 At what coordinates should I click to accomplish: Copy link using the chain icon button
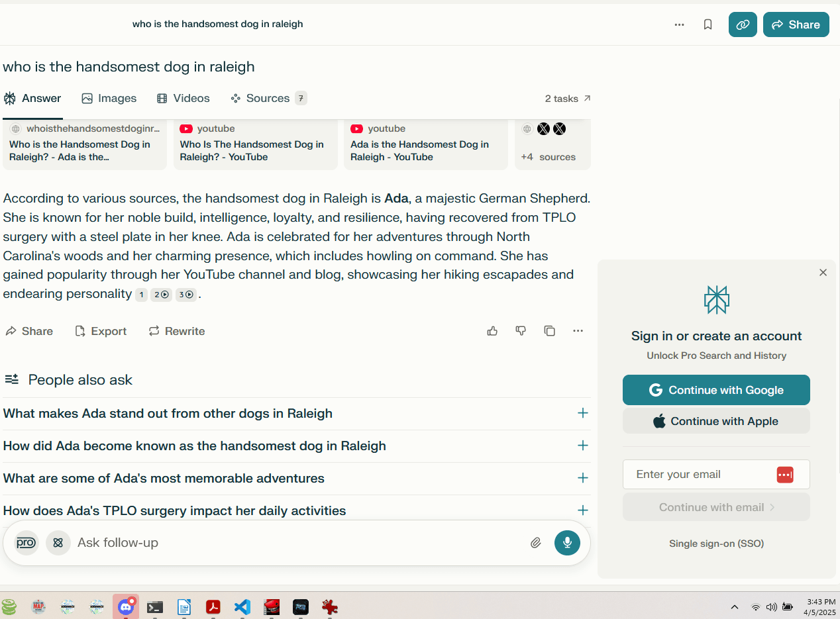(743, 24)
